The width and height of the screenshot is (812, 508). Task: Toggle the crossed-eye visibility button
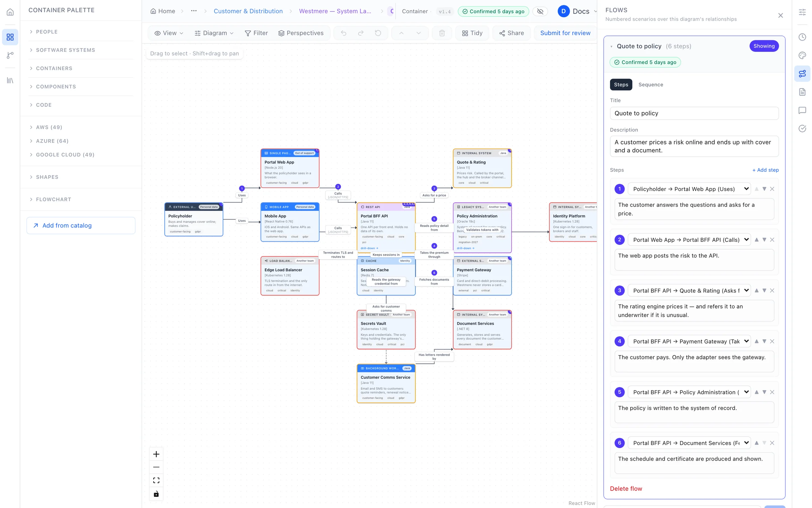(x=540, y=11)
